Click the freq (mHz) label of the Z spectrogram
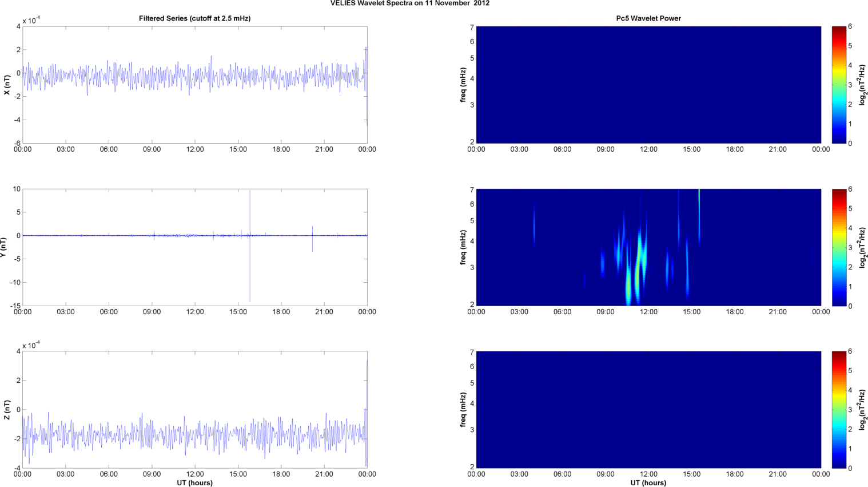The width and height of the screenshot is (868, 487). tap(463, 410)
